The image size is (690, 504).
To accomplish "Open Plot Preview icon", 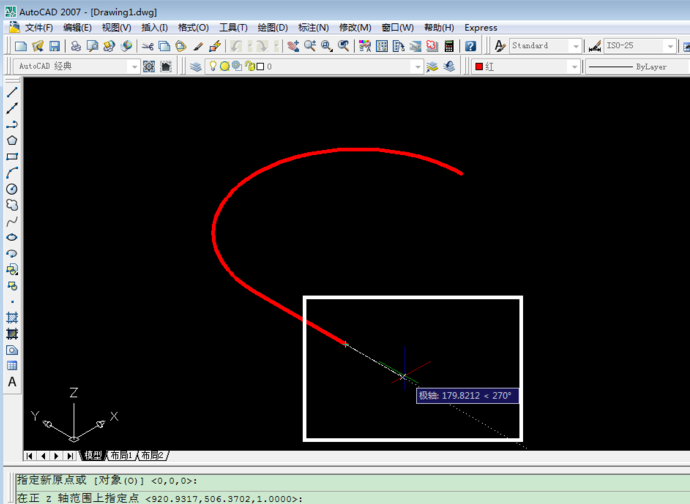I will coord(92,46).
